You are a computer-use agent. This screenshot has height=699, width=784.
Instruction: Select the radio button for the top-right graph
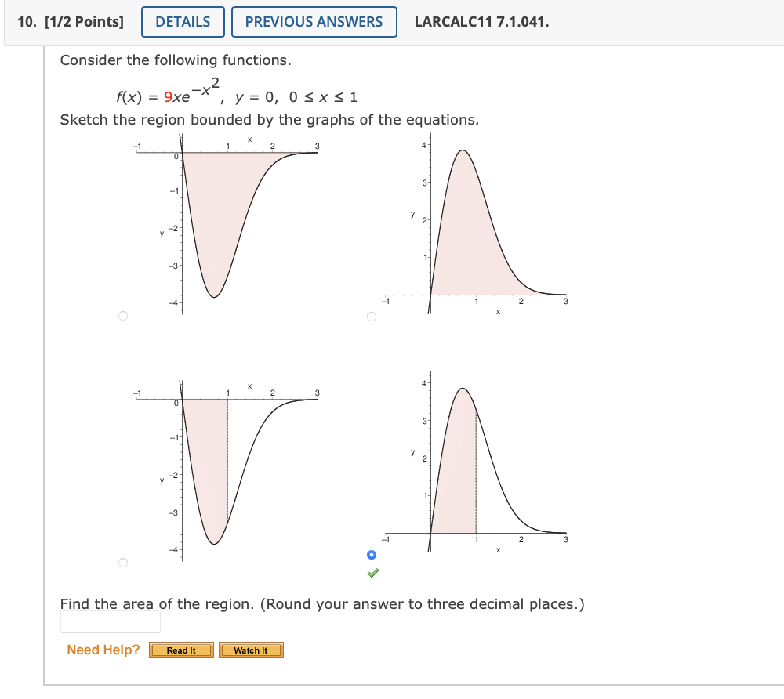pyautogui.click(x=371, y=317)
